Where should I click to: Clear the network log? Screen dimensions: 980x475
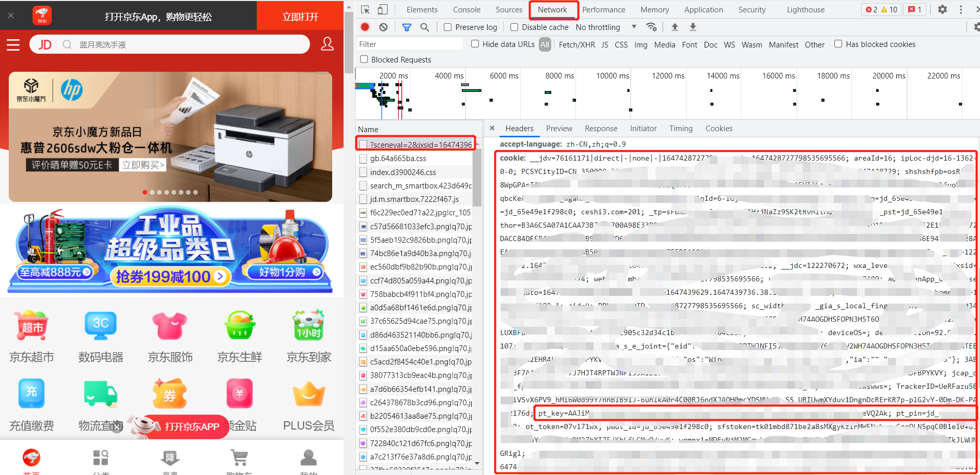(x=383, y=27)
